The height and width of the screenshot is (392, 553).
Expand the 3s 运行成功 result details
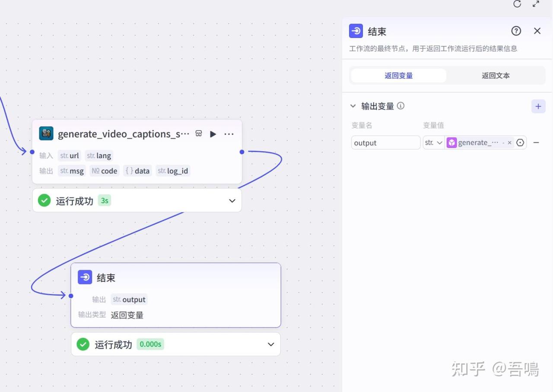[x=232, y=201]
